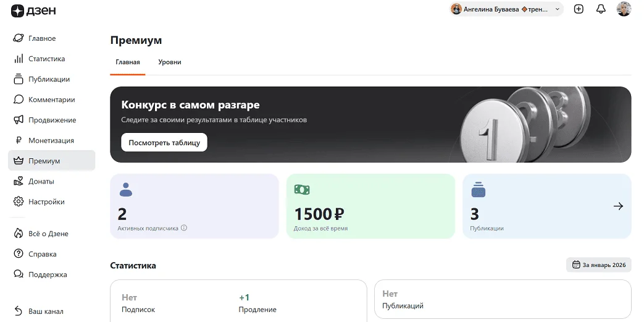Open Настройки in sidebar
This screenshot has width=644, height=322.
pyautogui.click(x=52, y=202)
